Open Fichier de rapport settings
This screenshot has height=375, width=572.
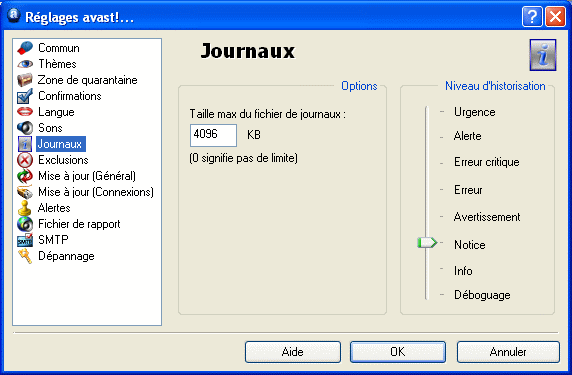[x=79, y=224]
